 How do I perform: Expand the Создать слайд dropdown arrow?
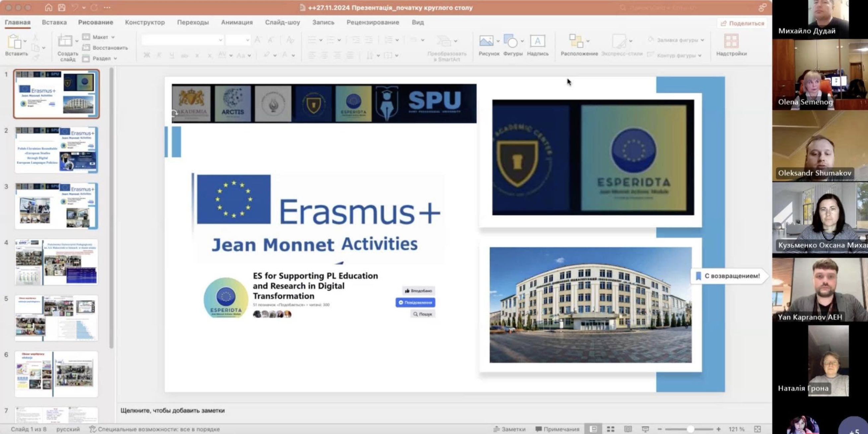77,41
